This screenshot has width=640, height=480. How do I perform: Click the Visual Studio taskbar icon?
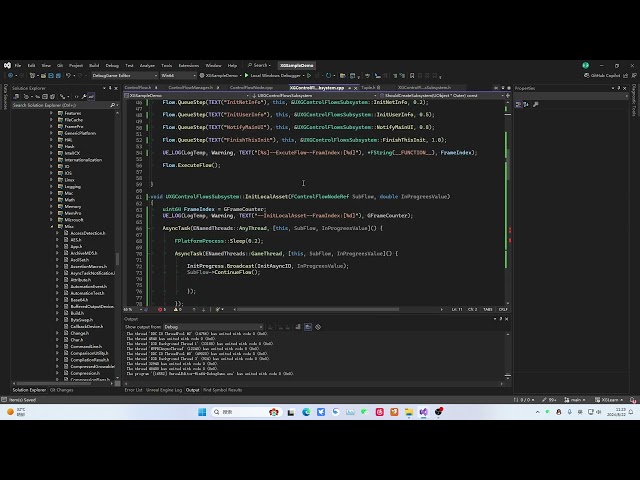(424, 412)
